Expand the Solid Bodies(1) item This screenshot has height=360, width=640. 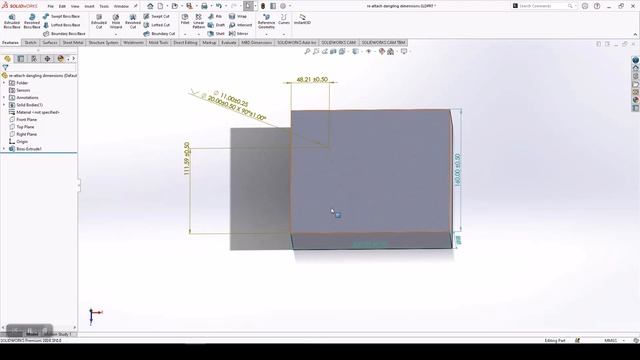pyautogui.click(x=4, y=105)
